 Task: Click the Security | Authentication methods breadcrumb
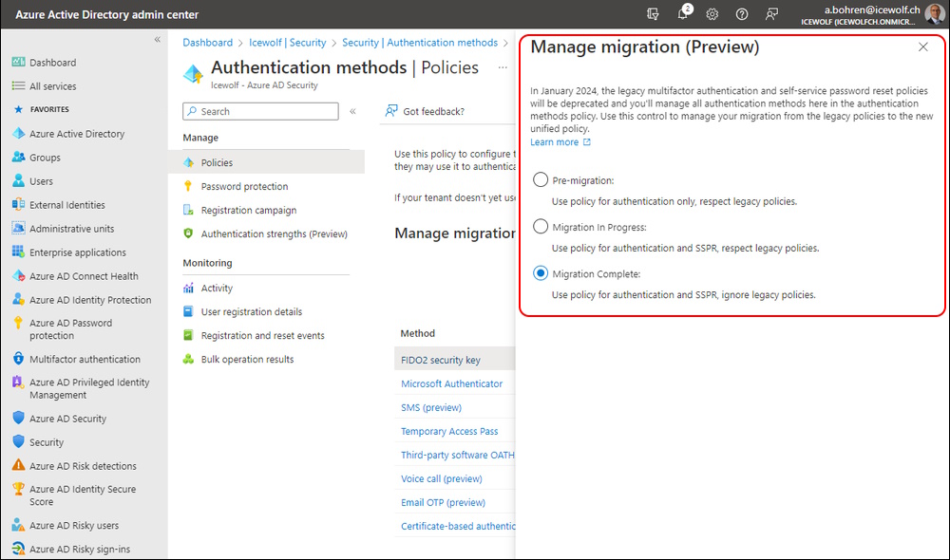(x=420, y=43)
